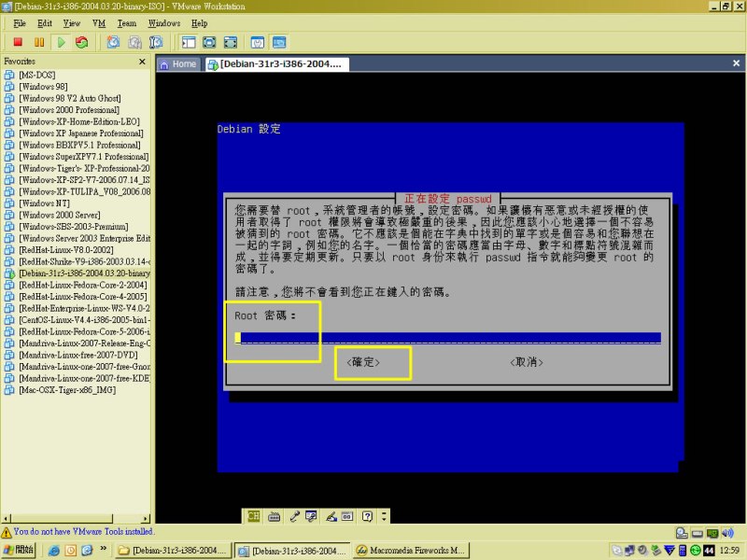Open the File menu

[x=20, y=23]
